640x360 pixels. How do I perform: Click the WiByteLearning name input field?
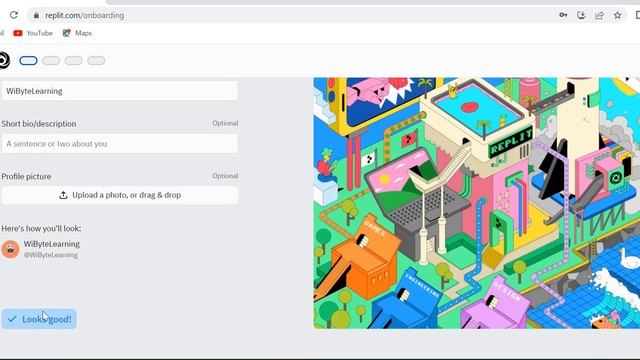(120, 91)
